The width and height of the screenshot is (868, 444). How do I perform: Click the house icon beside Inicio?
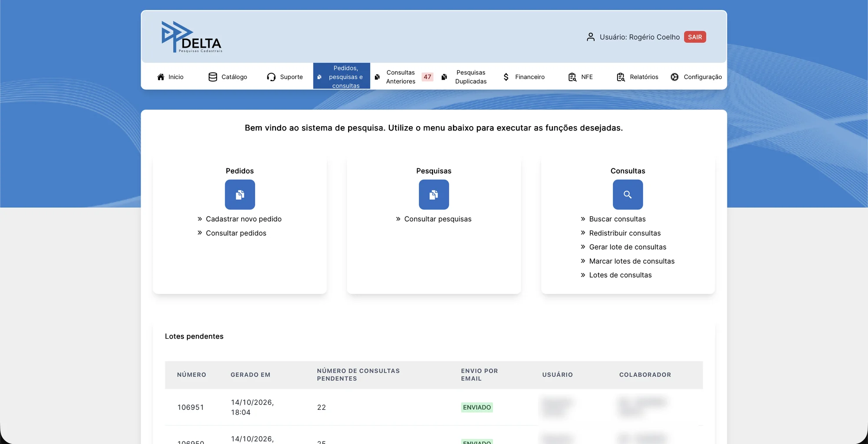[161, 77]
